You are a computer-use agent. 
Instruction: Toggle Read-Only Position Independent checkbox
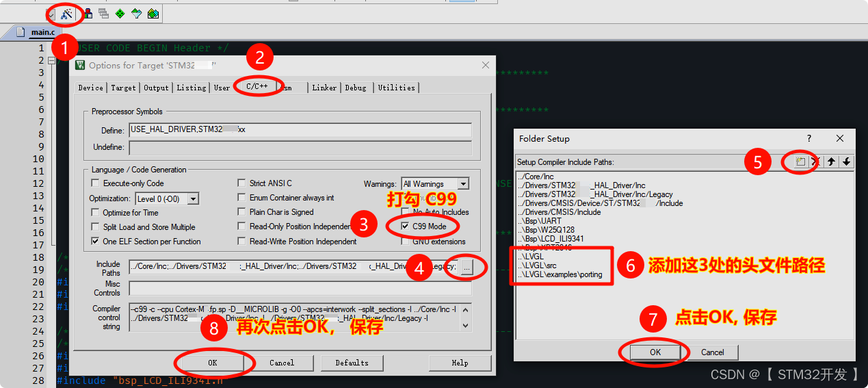pos(242,227)
